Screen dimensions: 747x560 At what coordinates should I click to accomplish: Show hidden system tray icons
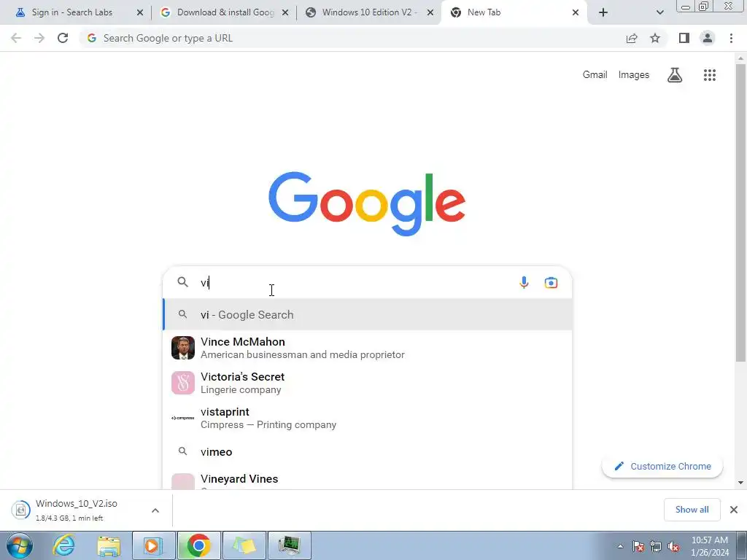(620, 546)
